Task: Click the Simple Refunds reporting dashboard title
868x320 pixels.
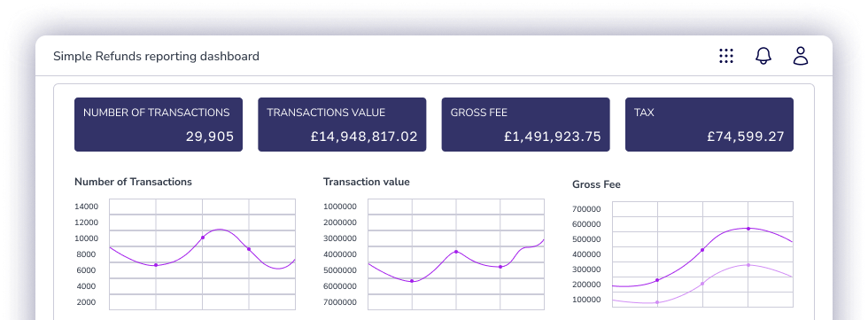Action: 156,56
